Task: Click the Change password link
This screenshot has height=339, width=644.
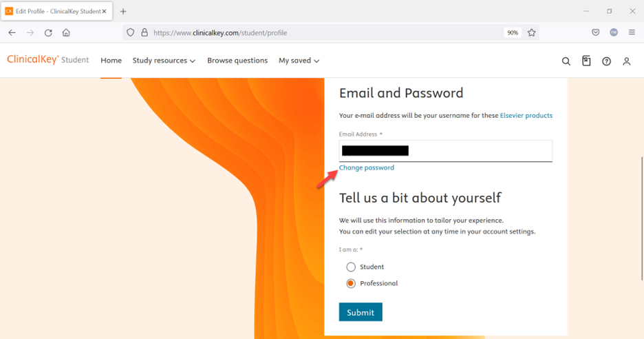Action: [x=367, y=167]
